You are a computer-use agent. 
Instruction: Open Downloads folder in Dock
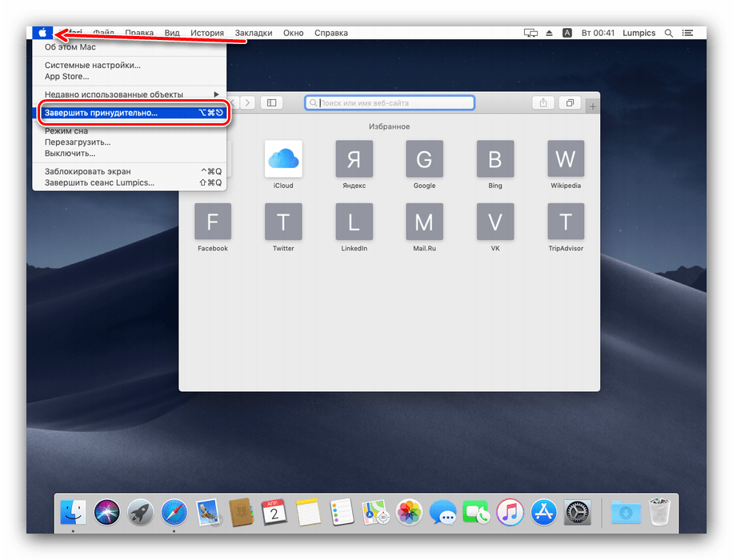626,512
